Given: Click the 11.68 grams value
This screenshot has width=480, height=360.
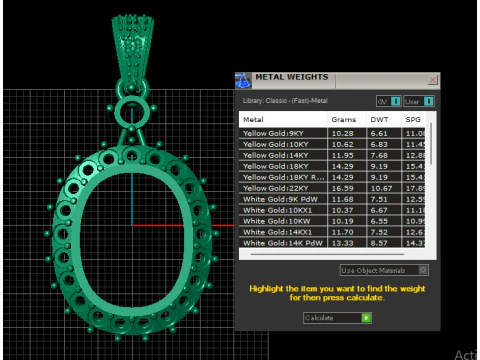Looking at the screenshot, I should [342, 199].
